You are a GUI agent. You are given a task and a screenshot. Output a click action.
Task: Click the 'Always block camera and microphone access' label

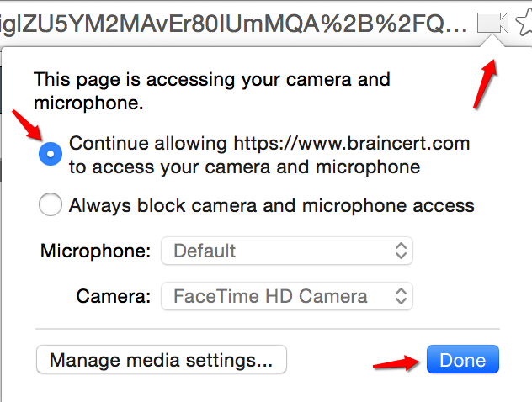tap(271, 205)
